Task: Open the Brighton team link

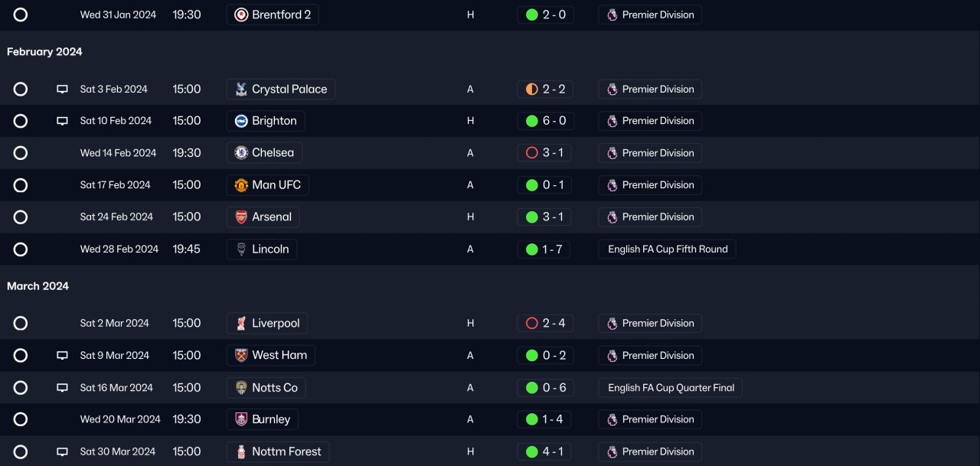Action: point(273,121)
